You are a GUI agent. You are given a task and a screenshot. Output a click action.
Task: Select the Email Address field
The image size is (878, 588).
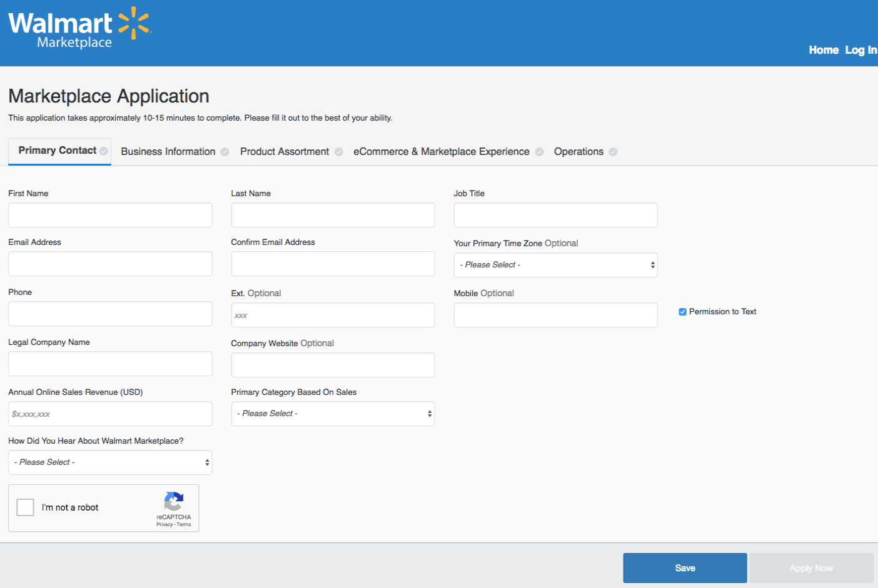[x=110, y=264]
